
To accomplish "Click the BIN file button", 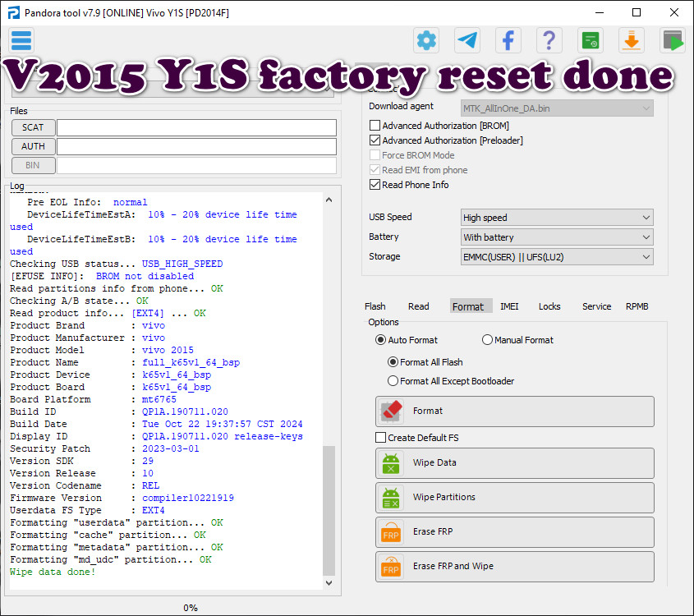I will click(x=33, y=166).
